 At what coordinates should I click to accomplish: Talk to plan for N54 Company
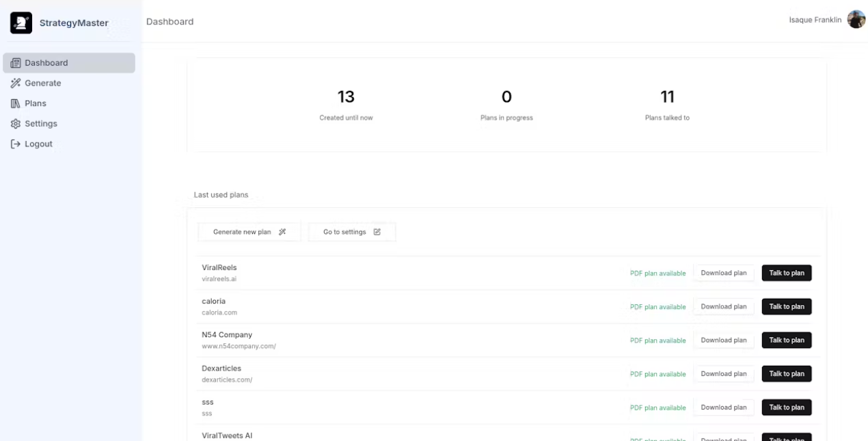pyautogui.click(x=787, y=340)
